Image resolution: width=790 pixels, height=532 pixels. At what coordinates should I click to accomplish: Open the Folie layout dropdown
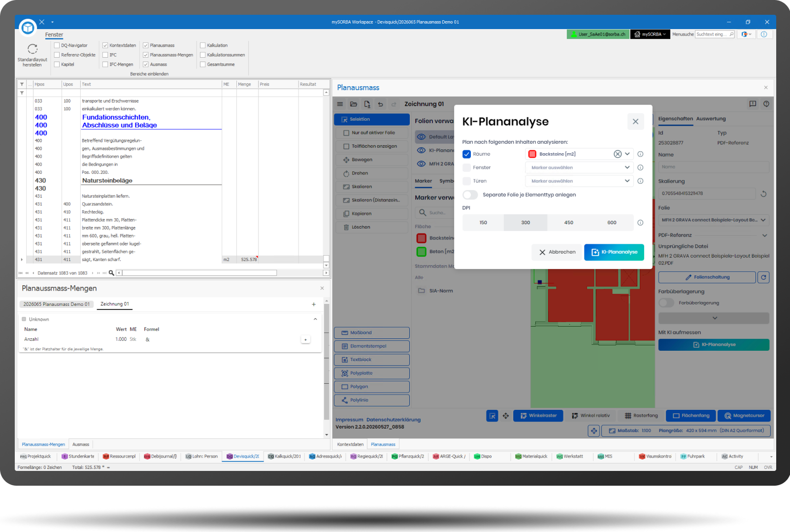714,220
